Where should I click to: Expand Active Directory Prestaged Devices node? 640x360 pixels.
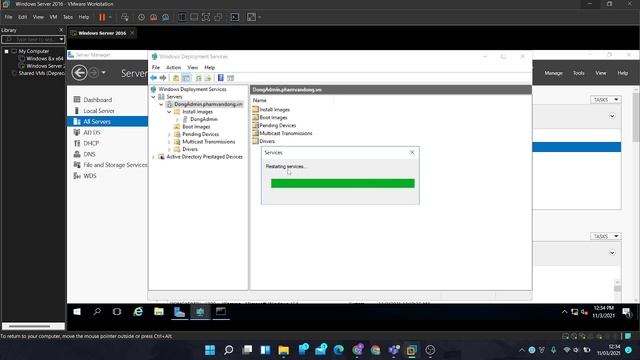(x=153, y=157)
